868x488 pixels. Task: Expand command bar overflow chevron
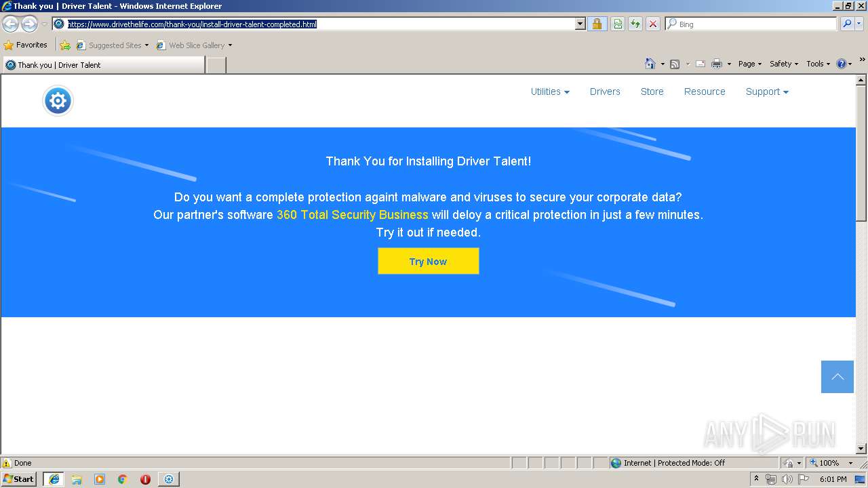click(862, 60)
